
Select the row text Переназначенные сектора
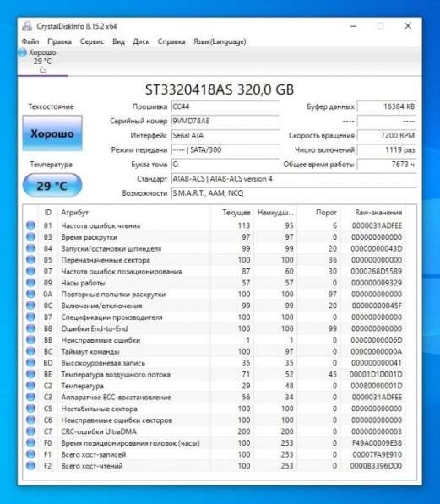pyautogui.click(x=106, y=260)
